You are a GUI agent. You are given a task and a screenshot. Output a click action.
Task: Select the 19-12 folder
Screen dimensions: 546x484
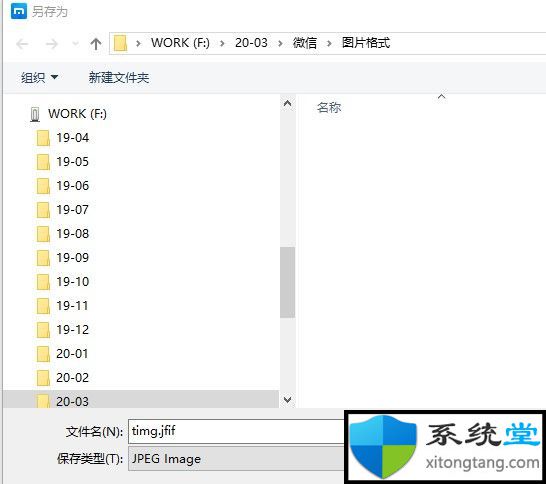(72, 329)
